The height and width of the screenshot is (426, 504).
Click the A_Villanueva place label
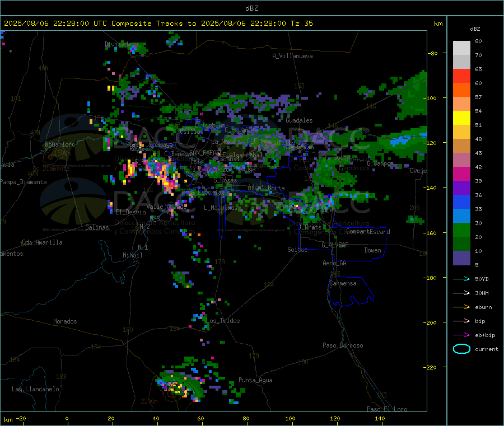(x=292, y=56)
